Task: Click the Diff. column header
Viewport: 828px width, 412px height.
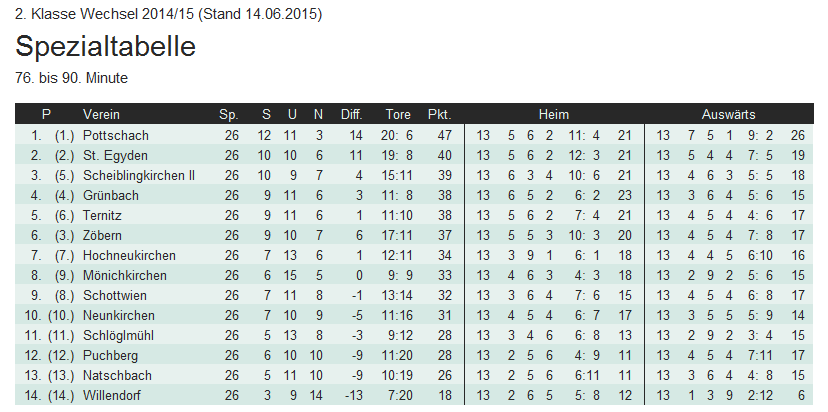Action: pyautogui.click(x=352, y=114)
